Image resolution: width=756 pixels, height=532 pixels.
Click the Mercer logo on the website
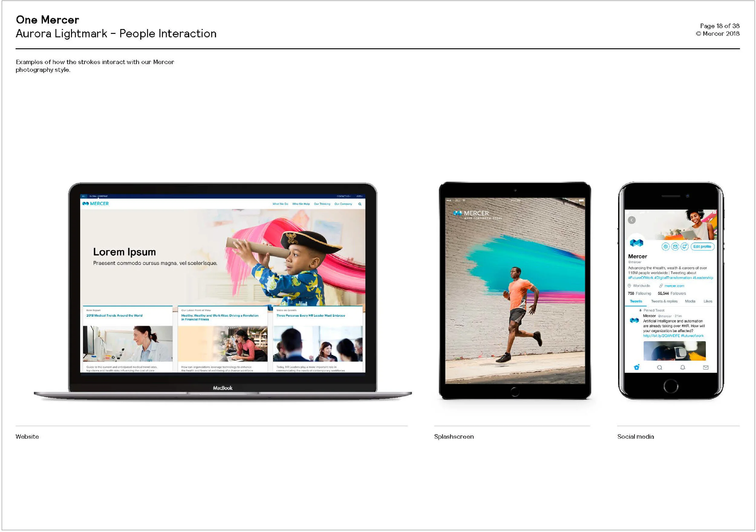point(96,204)
